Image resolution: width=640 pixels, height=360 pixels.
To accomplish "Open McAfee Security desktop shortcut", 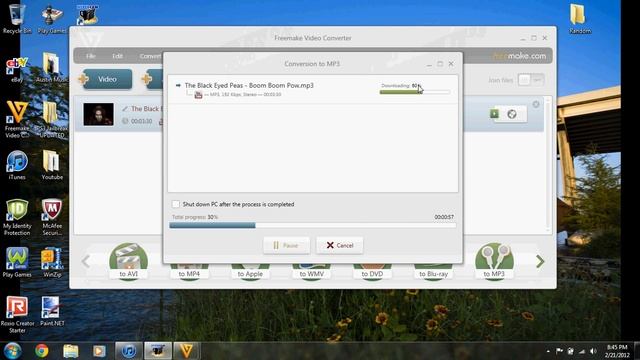I will click(52, 217).
